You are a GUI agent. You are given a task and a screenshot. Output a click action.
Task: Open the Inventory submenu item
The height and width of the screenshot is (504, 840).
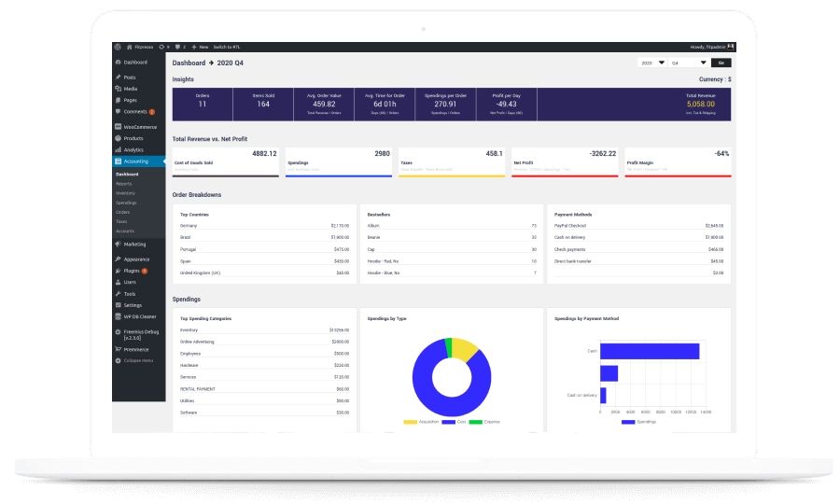pos(125,193)
